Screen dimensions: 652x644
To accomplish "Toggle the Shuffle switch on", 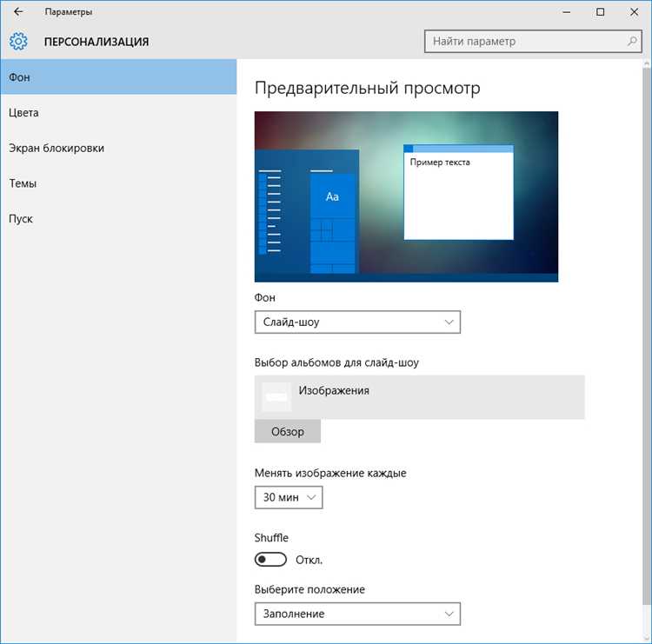I will [x=270, y=560].
